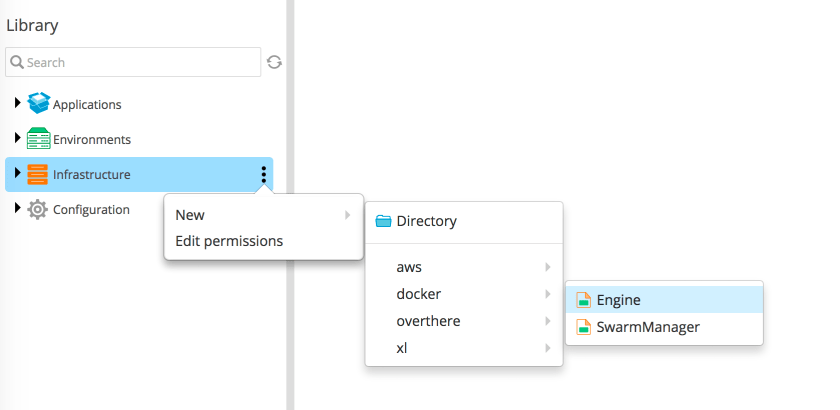Click the Engine file icon
Screen dimensions: 840x410
click(x=582, y=300)
